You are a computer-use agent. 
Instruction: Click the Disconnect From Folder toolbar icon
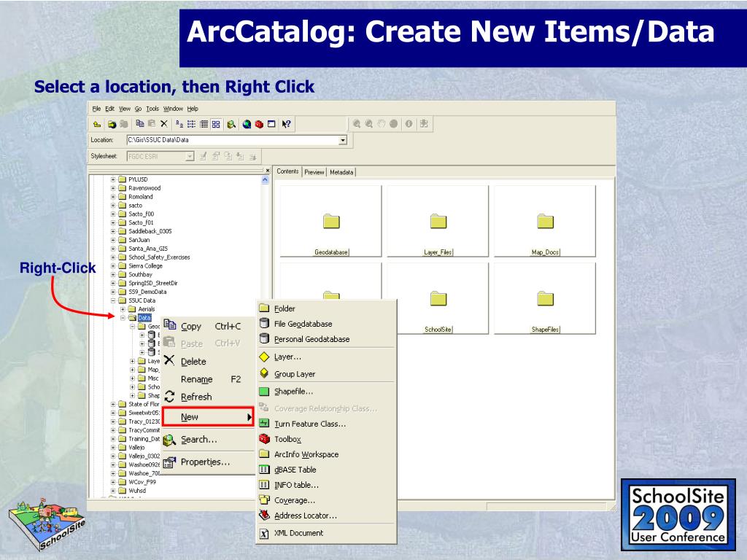124,124
